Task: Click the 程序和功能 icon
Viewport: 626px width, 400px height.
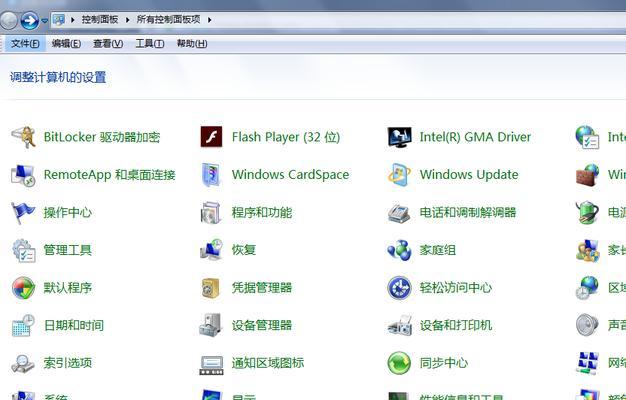Action: coord(211,212)
